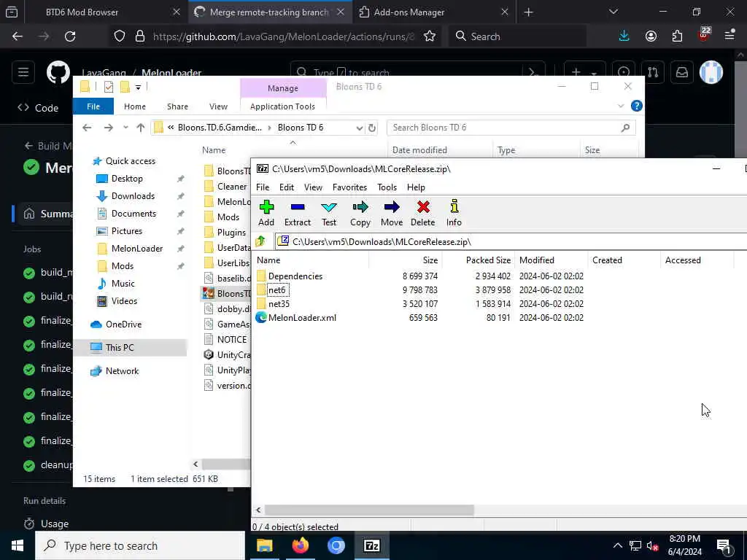Select the net35 folder in the archive
The image size is (747, 560).
[x=279, y=304]
